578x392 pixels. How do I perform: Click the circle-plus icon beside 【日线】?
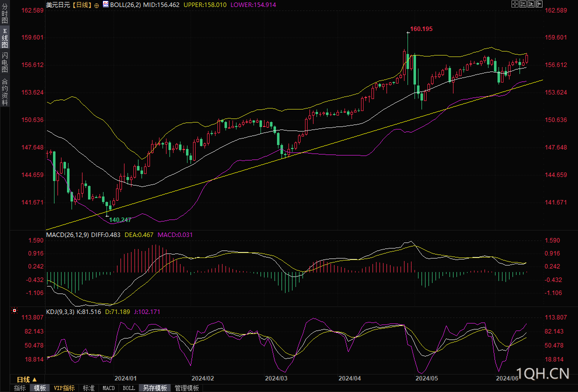click(96, 5)
